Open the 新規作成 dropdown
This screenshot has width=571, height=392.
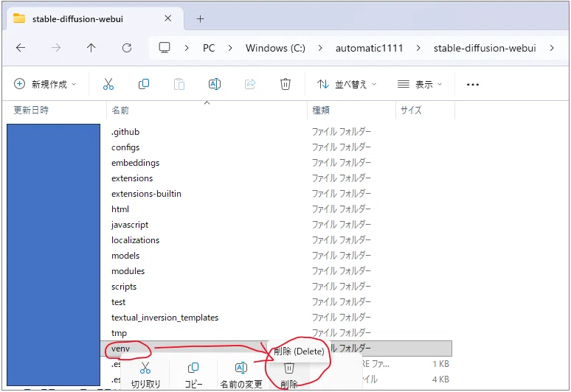[x=45, y=84]
